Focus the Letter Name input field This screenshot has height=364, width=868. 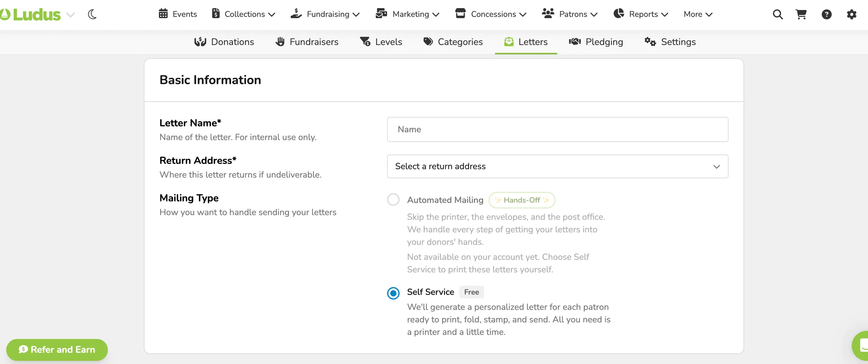557,129
